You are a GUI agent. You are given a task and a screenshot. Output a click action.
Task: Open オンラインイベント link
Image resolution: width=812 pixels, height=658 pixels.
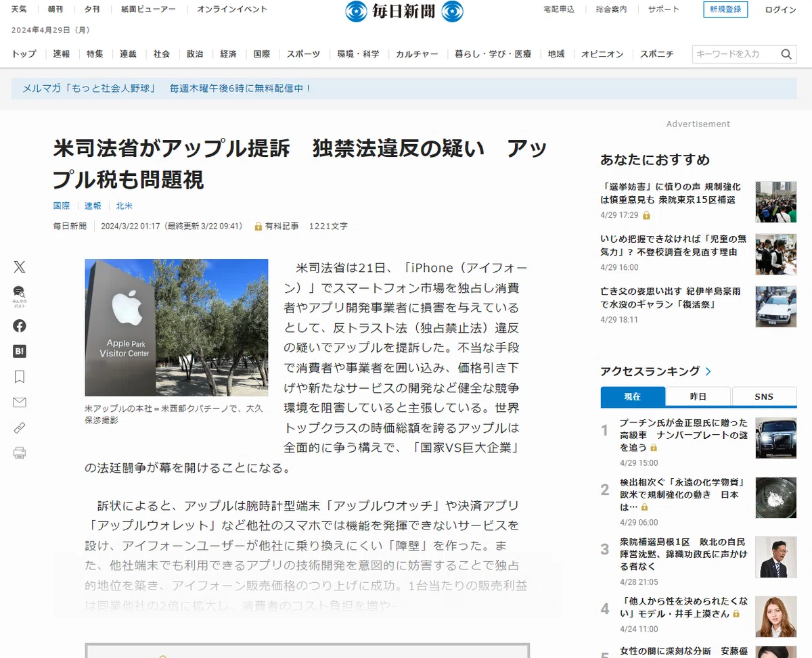(232, 9)
